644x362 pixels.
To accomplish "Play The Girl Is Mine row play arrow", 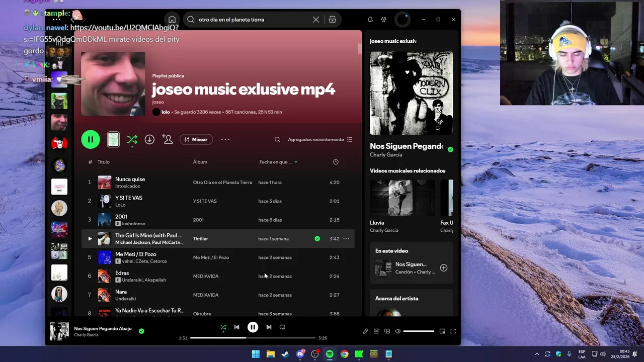I will tap(90, 239).
